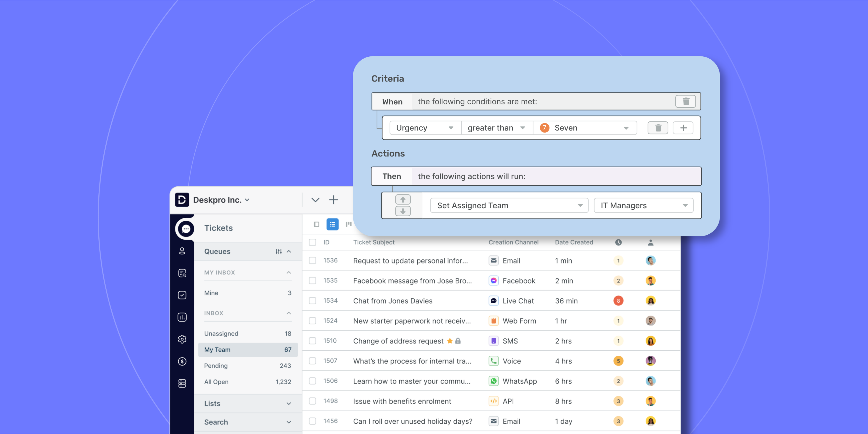Check ticket 1510 checkbox
This screenshot has width=868, height=434.
click(x=312, y=341)
